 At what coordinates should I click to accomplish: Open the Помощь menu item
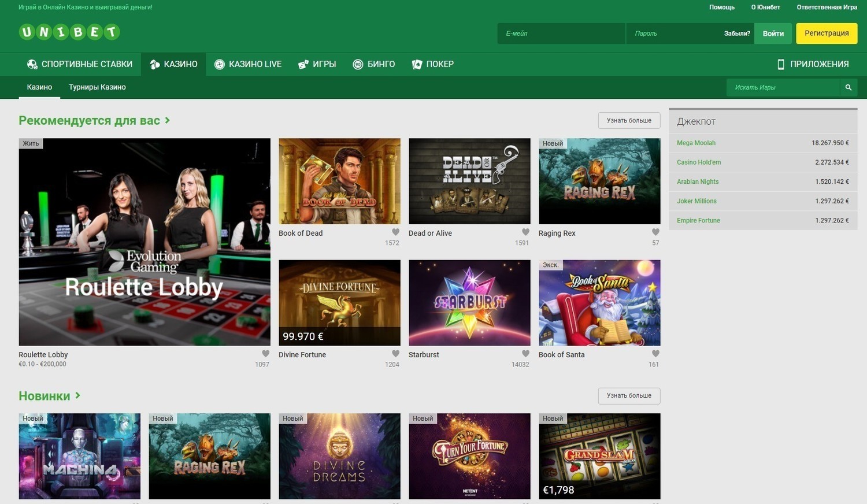coord(721,7)
